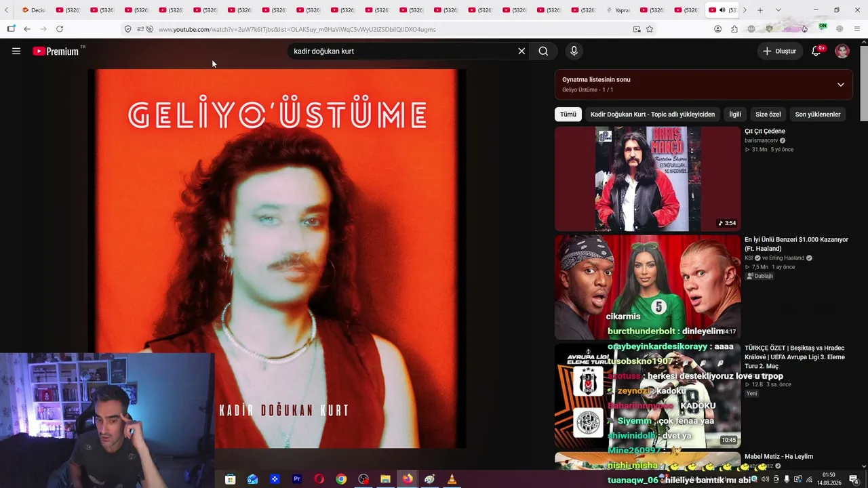Open the YouTube guide hamburger menu
The height and width of the screenshot is (488, 868).
coord(16,51)
